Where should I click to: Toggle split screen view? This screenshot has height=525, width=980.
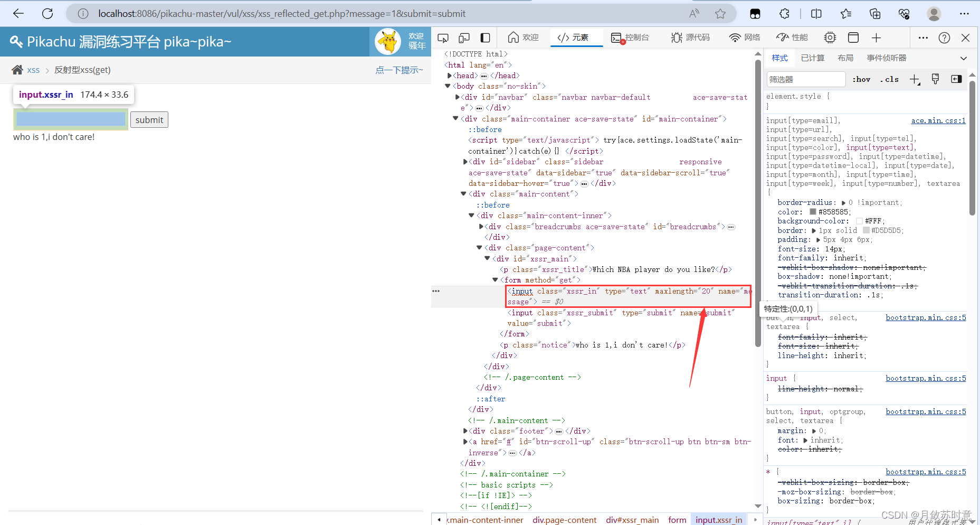pos(816,14)
